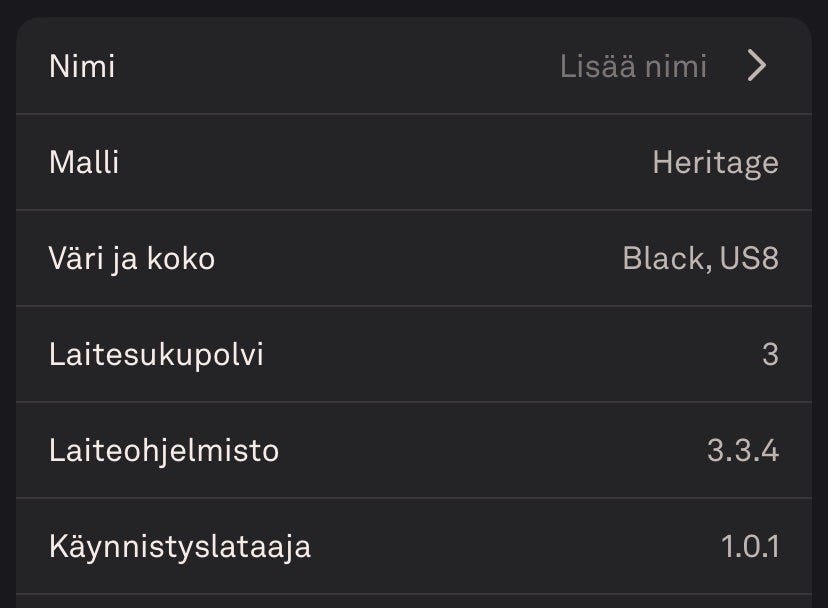Select the Laitesukupolvi label
Screen dimensions: 828x608
pyautogui.click(x=156, y=354)
